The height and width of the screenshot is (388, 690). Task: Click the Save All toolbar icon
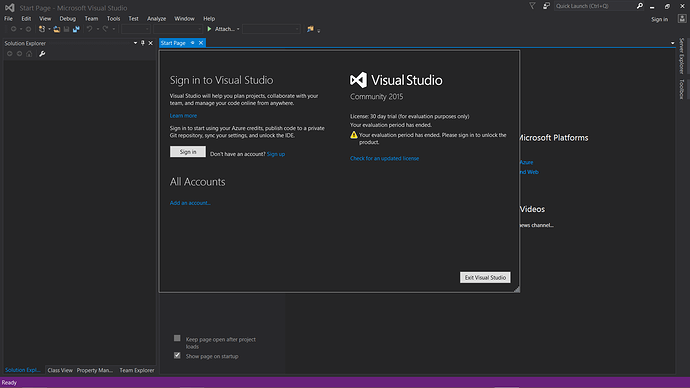76,29
